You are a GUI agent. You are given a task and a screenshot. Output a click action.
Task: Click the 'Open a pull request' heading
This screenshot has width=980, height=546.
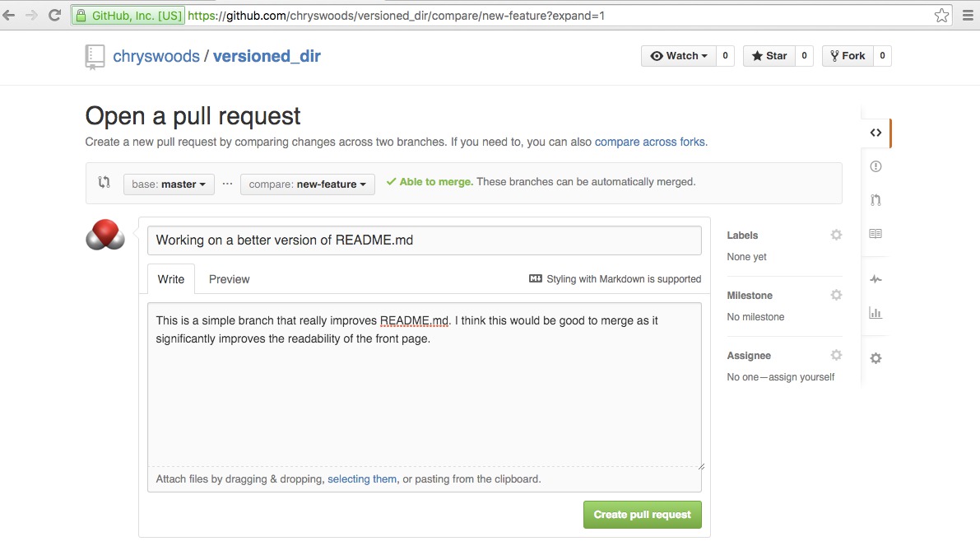[x=193, y=116]
